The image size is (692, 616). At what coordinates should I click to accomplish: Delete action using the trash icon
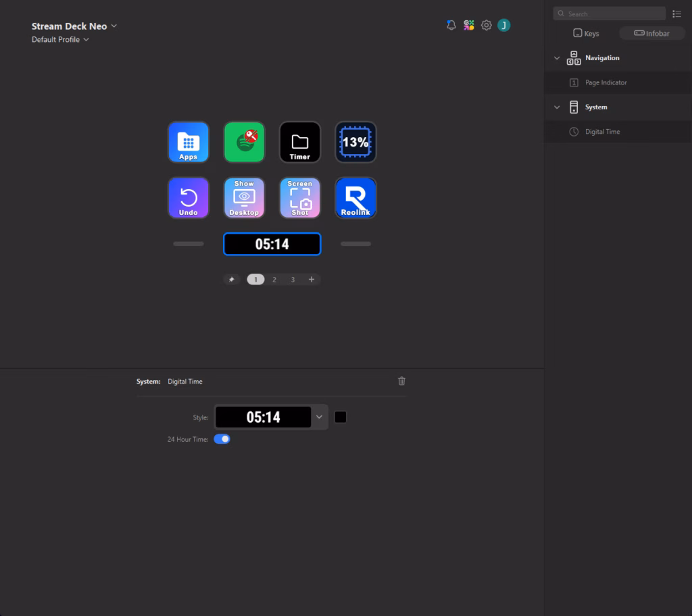click(x=401, y=381)
